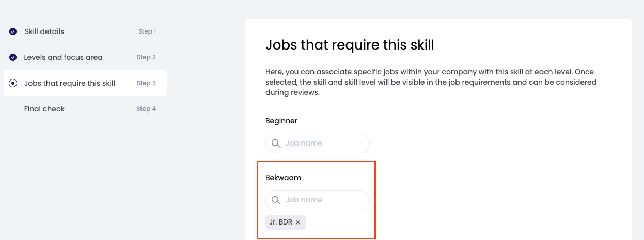Click the Beginner level label
This screenshot has width=644, height=240.
[281, 121]
